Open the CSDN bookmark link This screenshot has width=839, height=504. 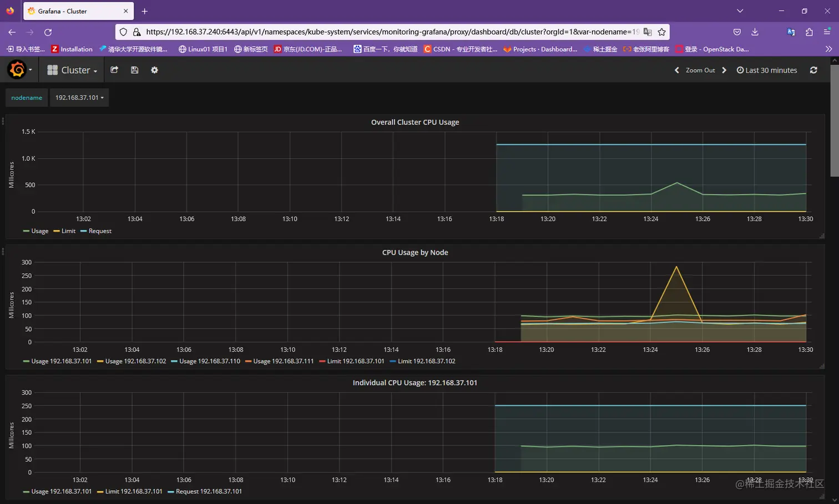(x=461, y=49)
